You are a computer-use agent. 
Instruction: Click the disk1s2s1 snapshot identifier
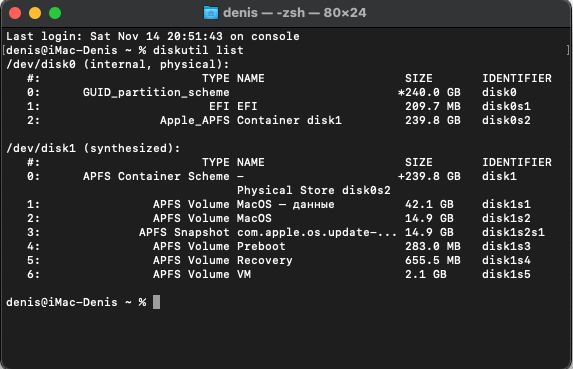513,232
